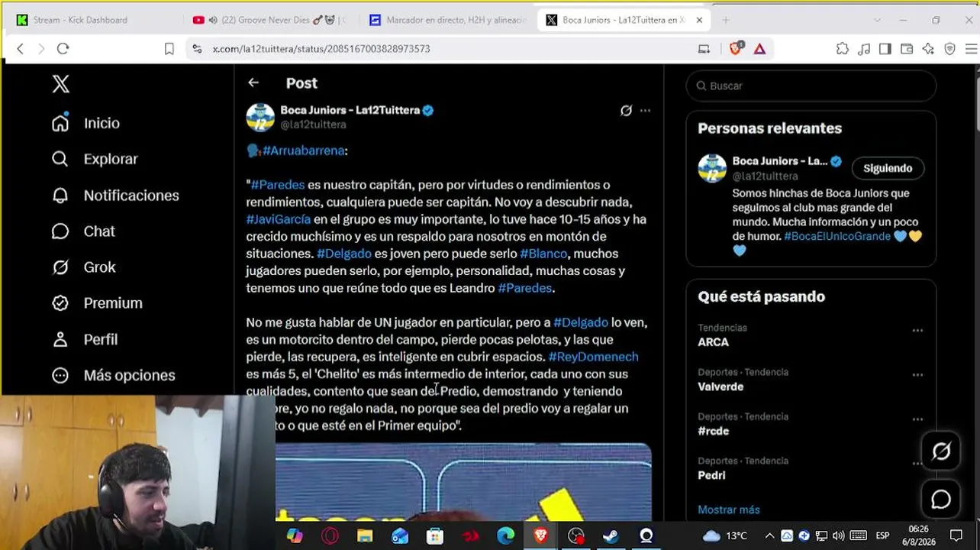Click the back arrow next to Post
The width and height of the screenshot is (980, 550).
(253, 82)
